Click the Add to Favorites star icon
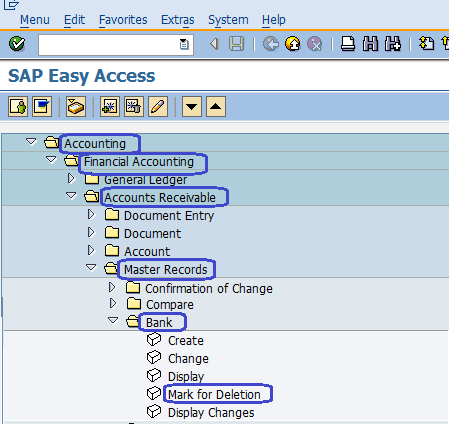 pos(110,107)
